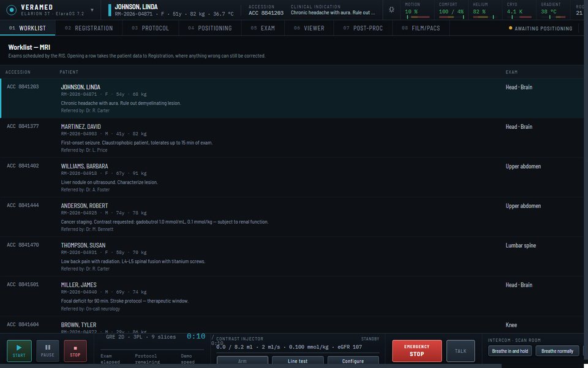Open the Thompson, Susan worklist row

(292, 256)
